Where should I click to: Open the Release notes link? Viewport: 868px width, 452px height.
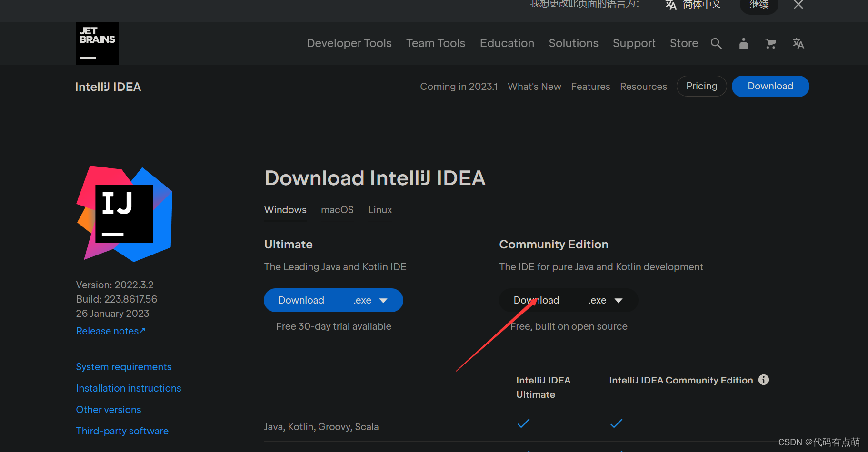tap(110, 331)
